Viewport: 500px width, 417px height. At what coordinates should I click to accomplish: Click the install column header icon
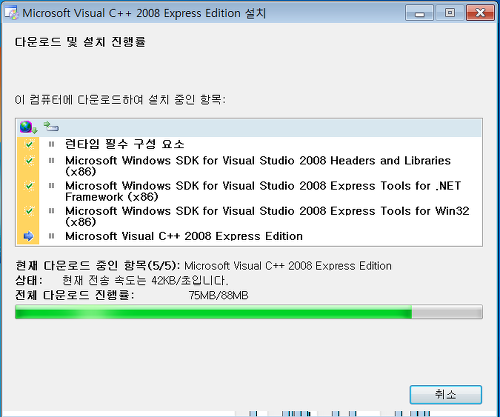click(x=51, y=127)
